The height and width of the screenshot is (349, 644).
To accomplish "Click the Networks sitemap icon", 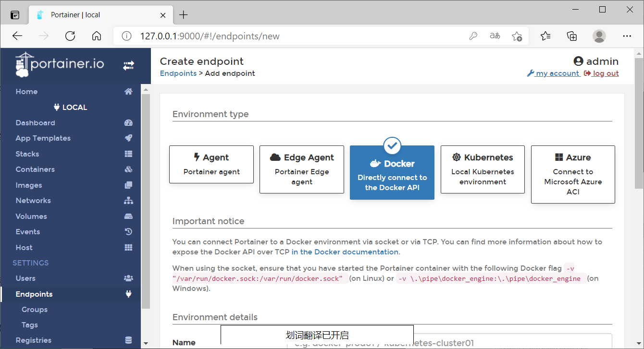I will coord(128,201).
